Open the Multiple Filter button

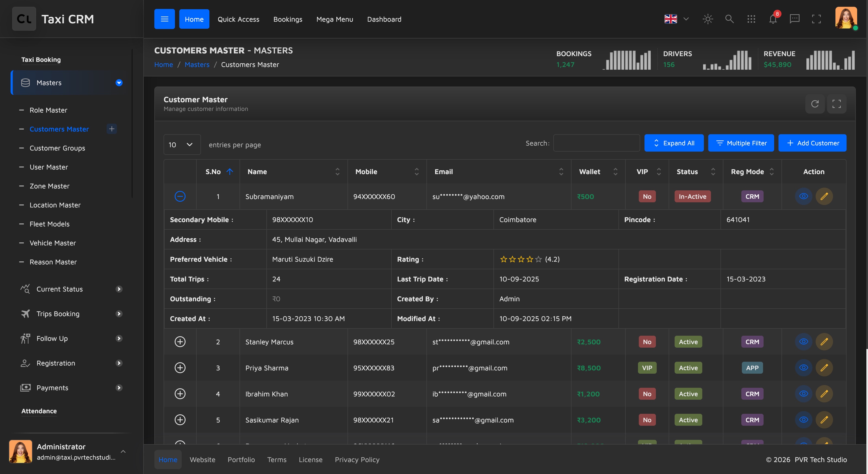[x=741, y=143]
